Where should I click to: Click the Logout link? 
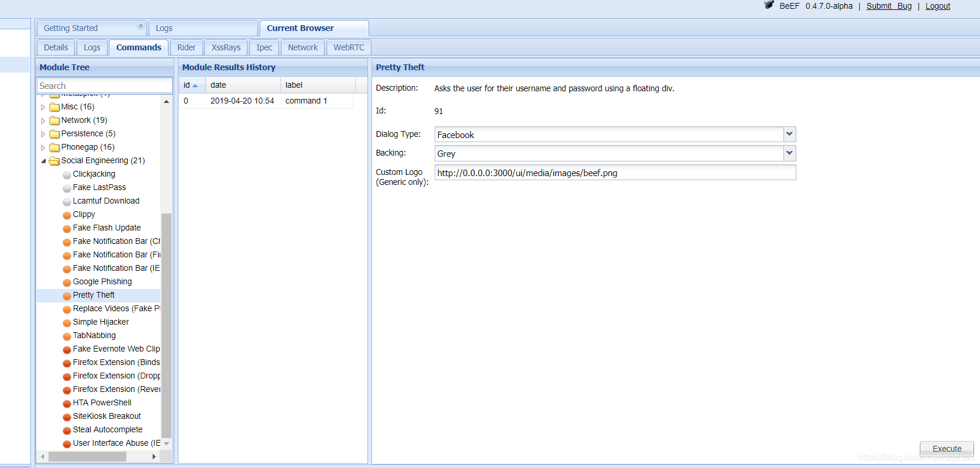pos(937,6)
